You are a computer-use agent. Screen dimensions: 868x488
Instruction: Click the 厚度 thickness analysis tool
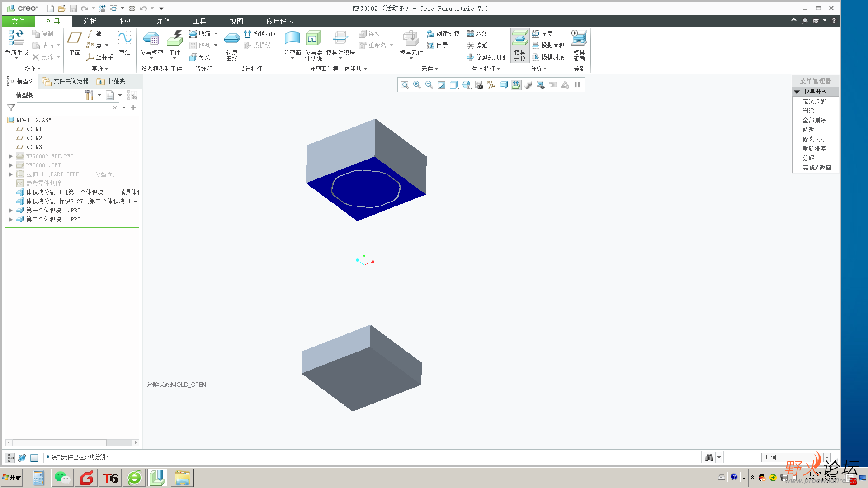542,33
